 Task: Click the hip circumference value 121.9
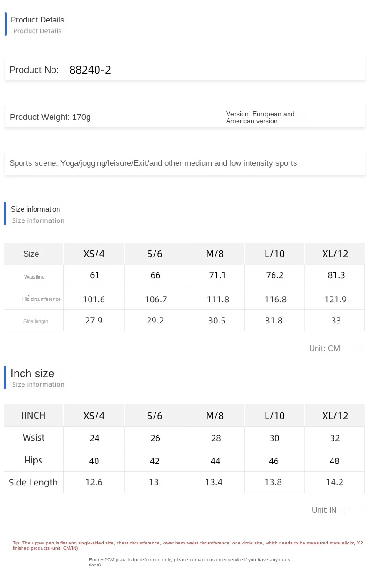[x=335, y=299]
